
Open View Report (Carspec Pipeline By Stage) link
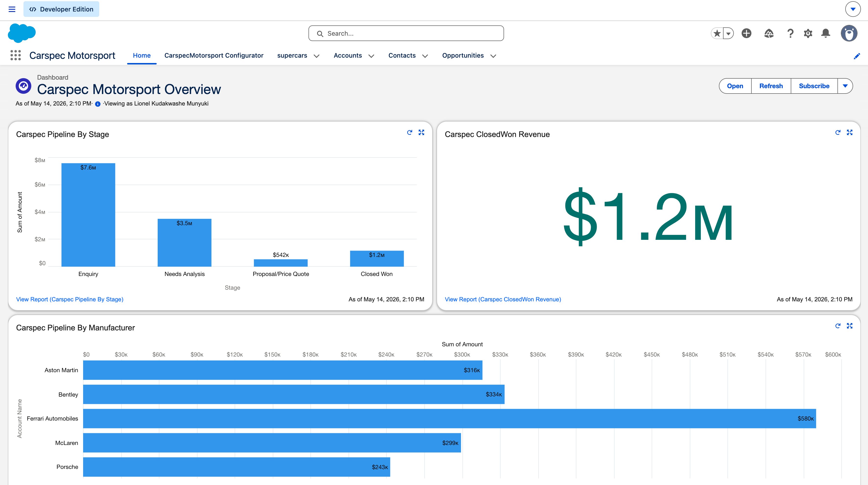70,299
